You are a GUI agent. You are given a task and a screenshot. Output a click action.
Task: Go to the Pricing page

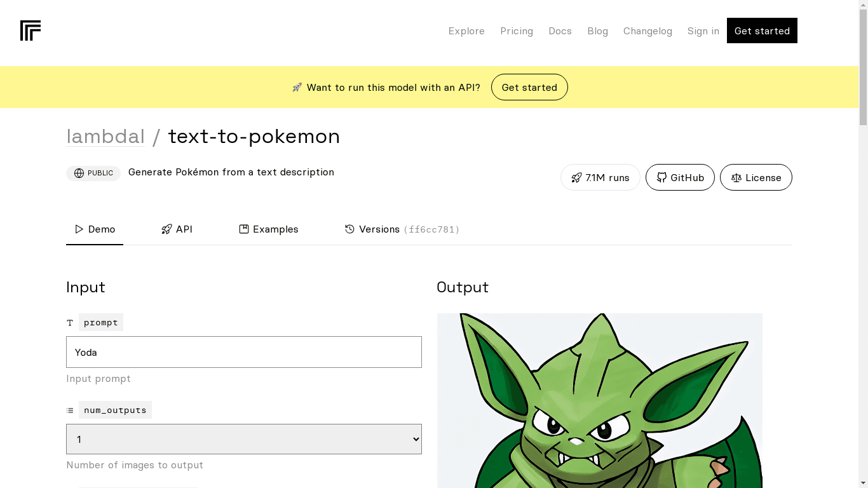pyautogui.click(x=517, y=31)
